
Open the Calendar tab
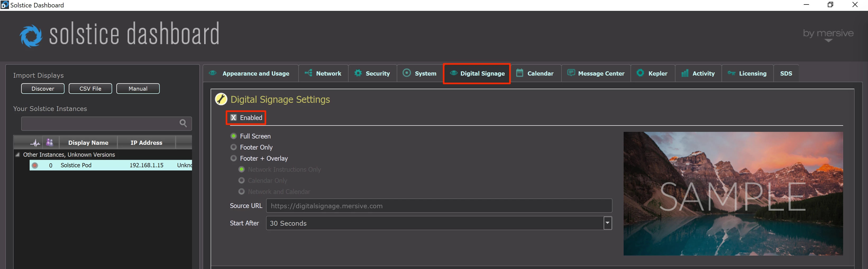pyautogui.click(x=536, y=73)
